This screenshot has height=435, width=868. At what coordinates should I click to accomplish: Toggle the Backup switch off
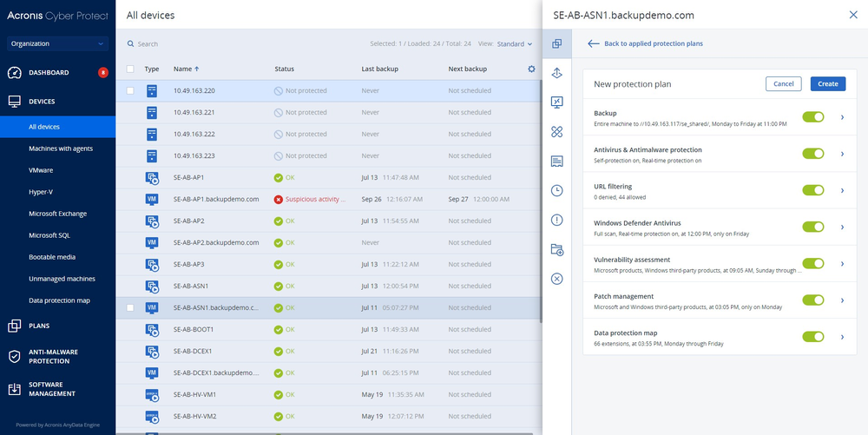point(813,116)
